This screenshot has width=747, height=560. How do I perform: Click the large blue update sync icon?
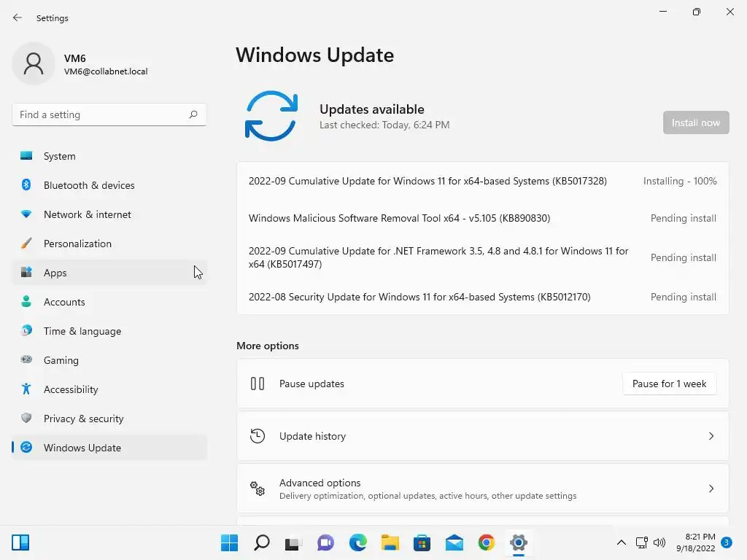[x=271, y=116]
